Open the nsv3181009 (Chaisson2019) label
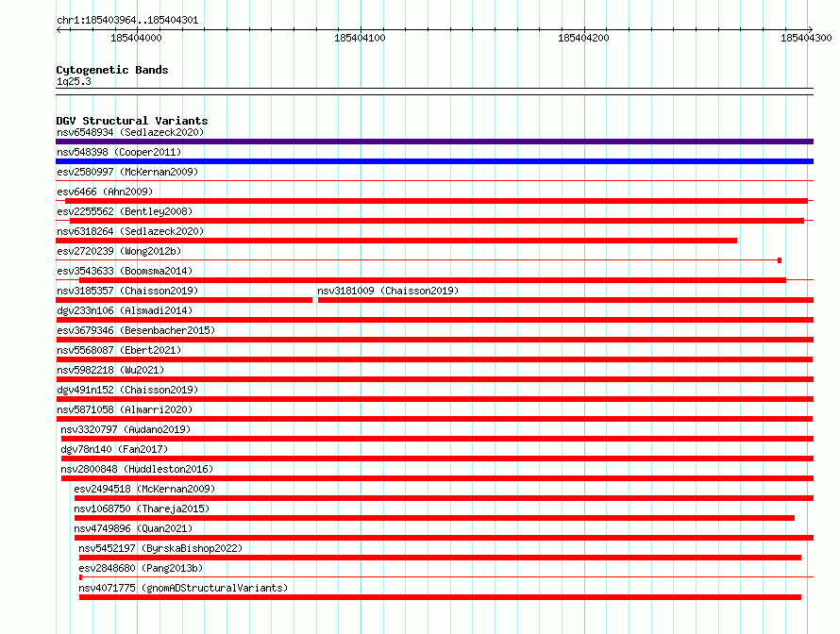 tap(388, 291)
